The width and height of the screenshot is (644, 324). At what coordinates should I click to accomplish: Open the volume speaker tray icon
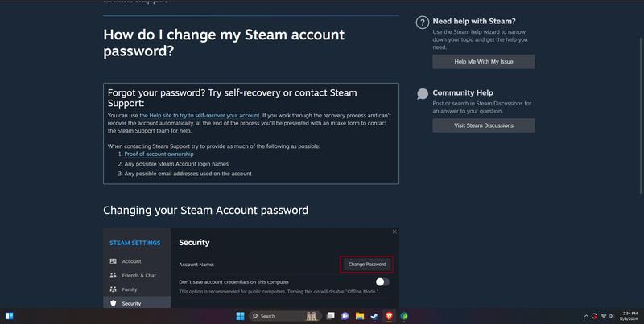[611, 316]
